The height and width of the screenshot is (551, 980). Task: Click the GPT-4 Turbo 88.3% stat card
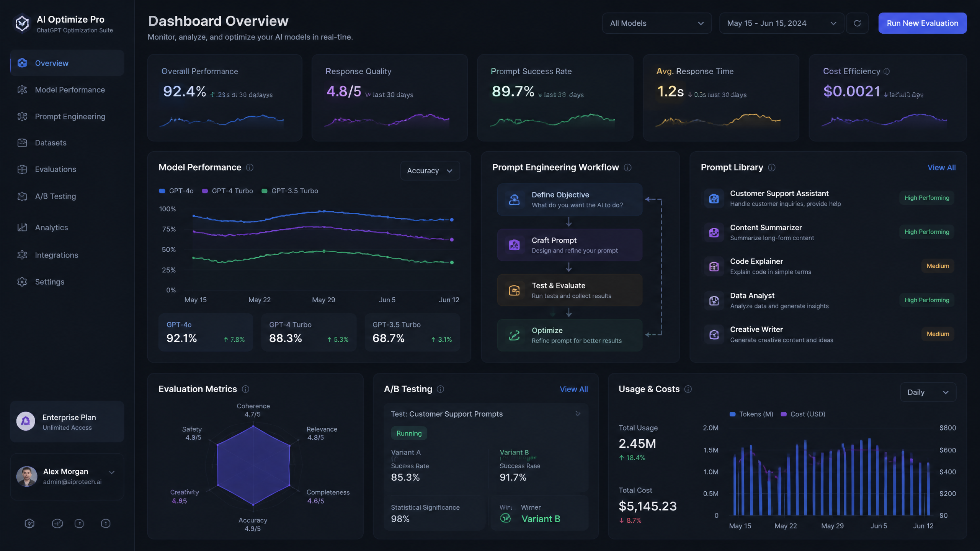(309, 332)
